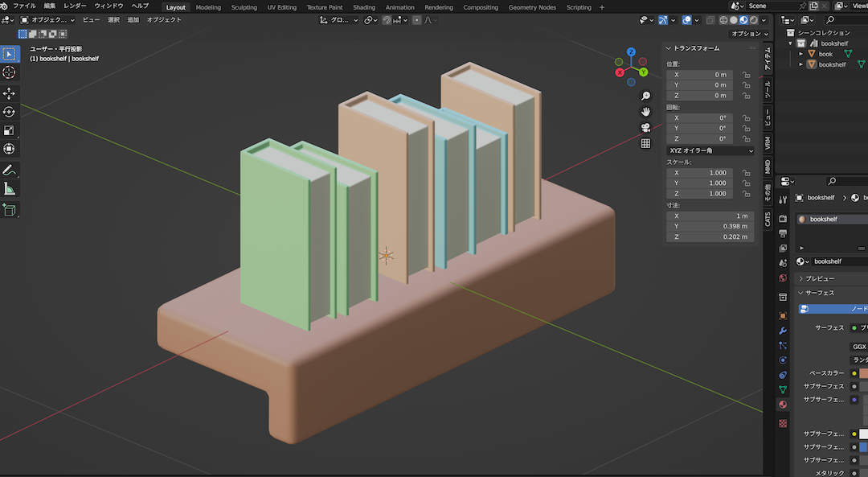The image size is (868, 477).
Task: Open the Physics properties tab
Action: (783, 360)
